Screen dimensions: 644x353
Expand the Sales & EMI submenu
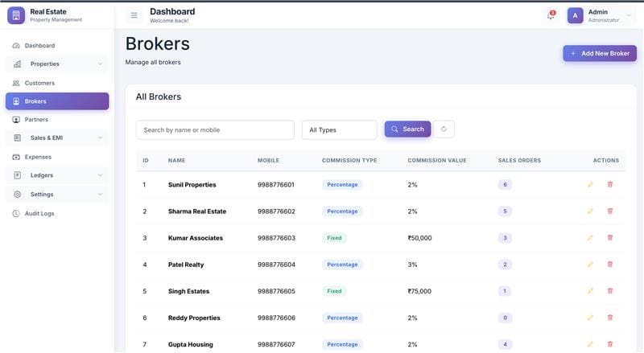coord(56,138)
